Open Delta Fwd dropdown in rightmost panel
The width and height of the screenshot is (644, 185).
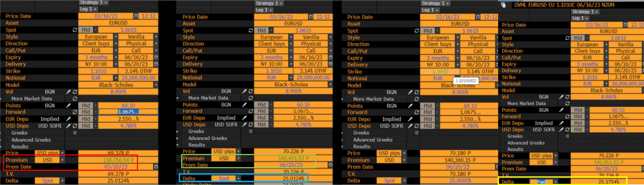pyautogui.click(x=555, y=182)
